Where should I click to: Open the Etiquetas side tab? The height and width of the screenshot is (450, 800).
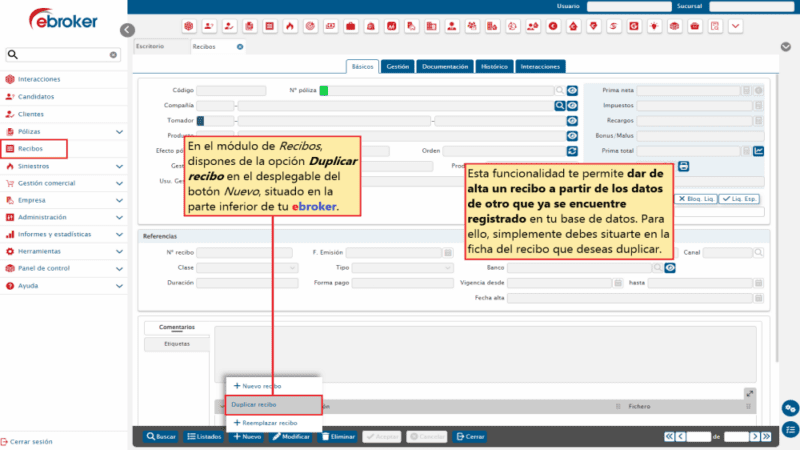[x=177, y=344]
